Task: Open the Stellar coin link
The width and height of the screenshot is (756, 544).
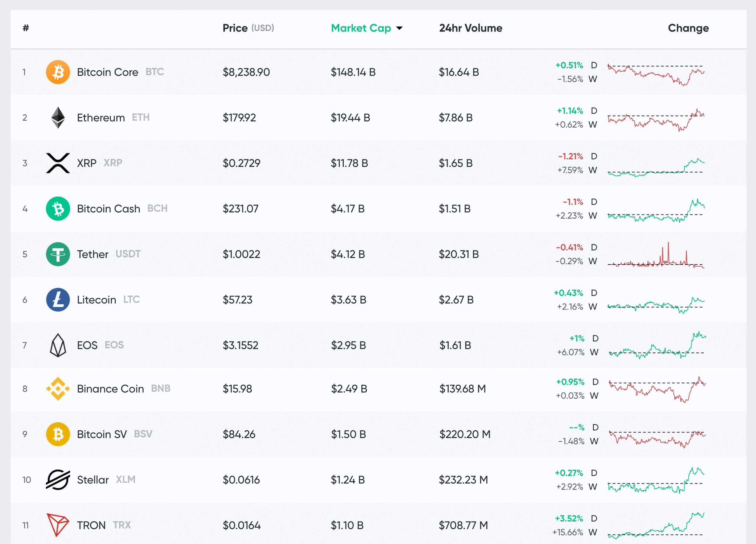Action: (93, 480)
